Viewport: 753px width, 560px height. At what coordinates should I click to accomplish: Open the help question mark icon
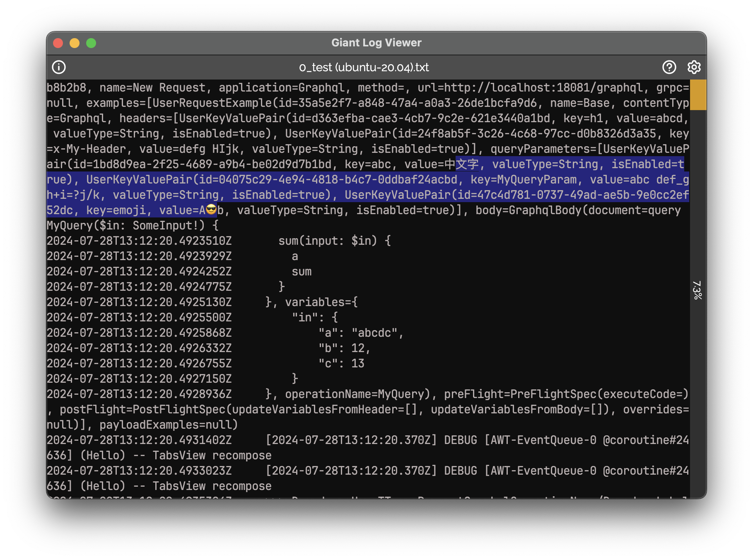[x=669, y=67]
